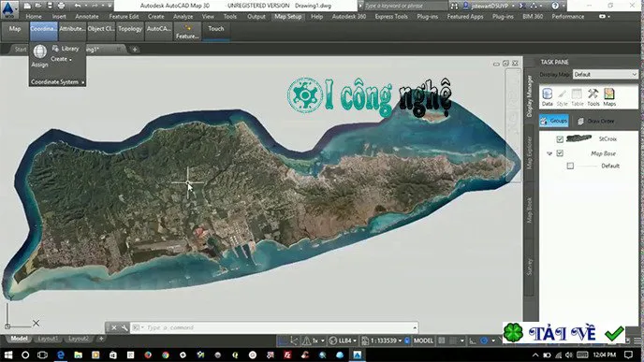Open the Feature Edit ribbon tab
Image resolution: width=644 pixels, height=362 pixels.
click(124, 17)
